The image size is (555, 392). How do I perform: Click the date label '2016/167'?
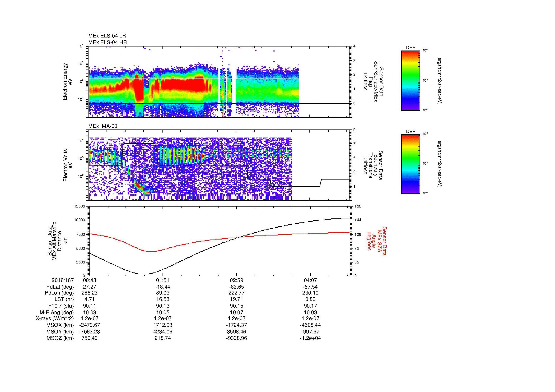tap(63, 280)
